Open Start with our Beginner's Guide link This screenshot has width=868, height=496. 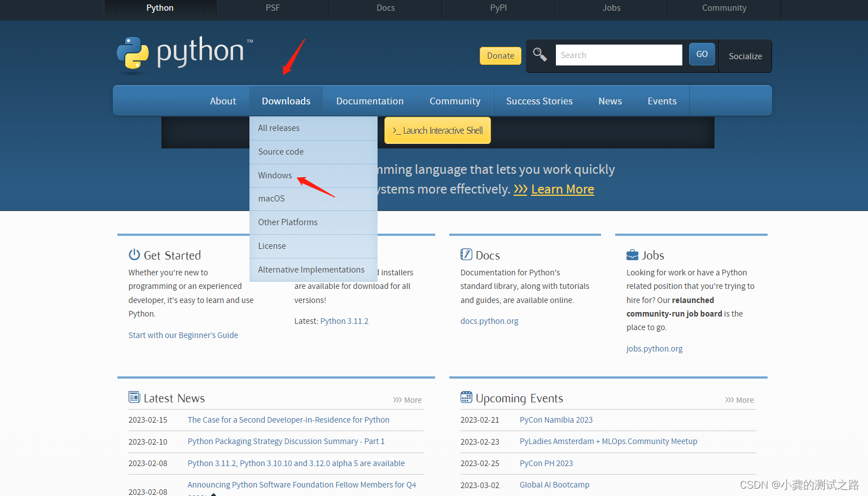click(183, 335)
